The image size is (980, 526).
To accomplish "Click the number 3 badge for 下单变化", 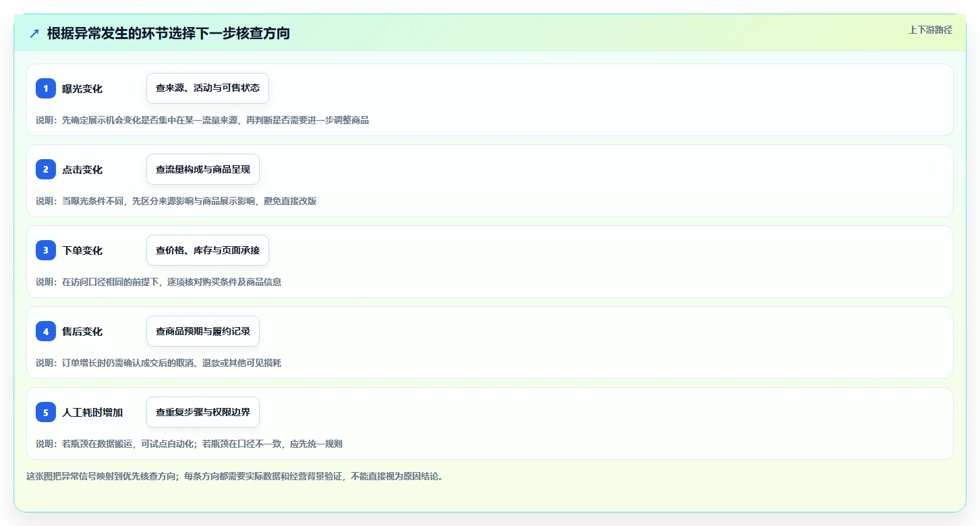I will coord(46,250).
